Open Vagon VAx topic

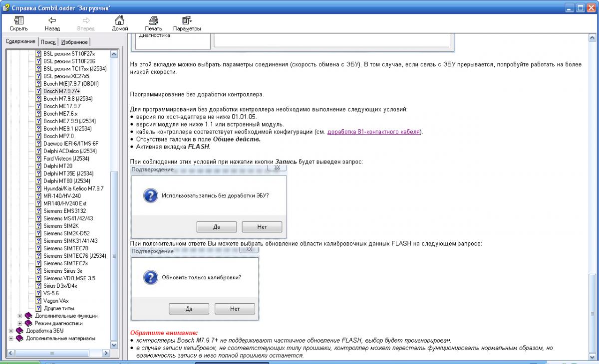pos(56,300)
